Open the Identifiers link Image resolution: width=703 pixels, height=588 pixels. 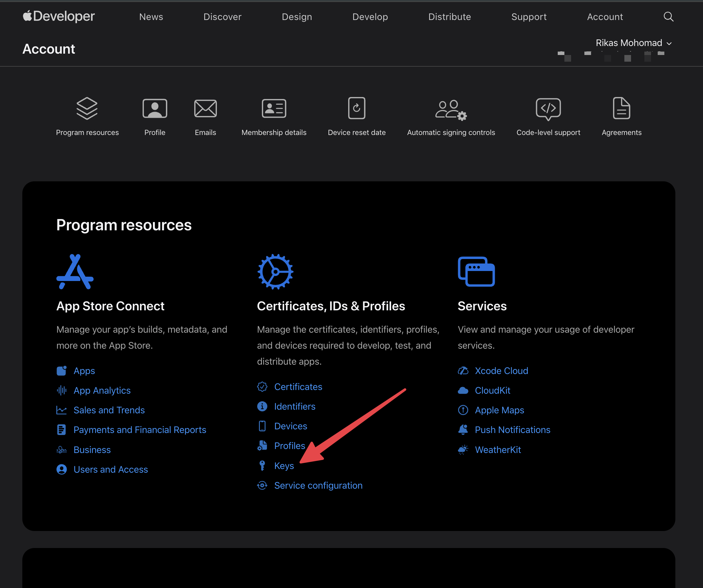pos(295,406)
